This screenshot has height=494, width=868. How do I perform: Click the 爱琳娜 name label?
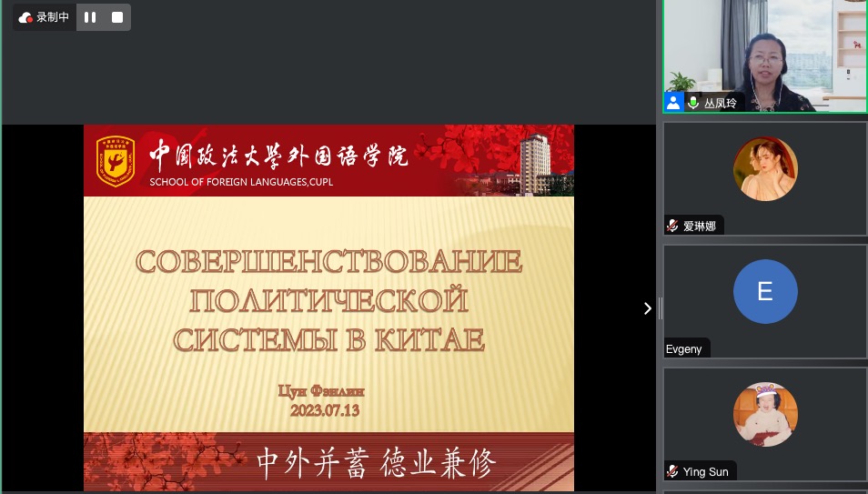pos(699,226)
